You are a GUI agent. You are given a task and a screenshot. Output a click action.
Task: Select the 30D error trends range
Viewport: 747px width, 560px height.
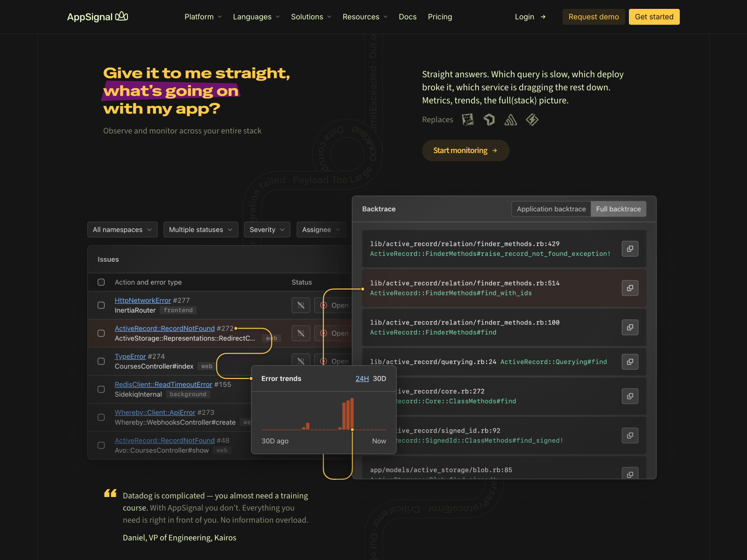(380, 378)
